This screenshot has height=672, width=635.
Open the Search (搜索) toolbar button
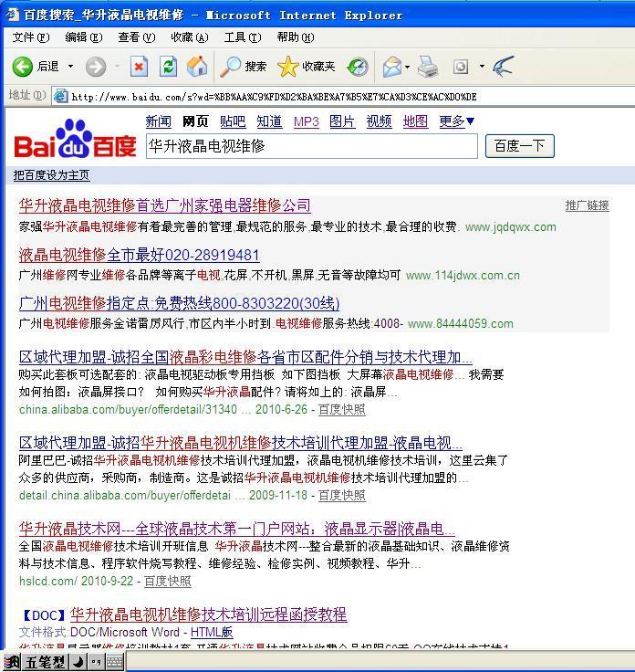click(244, 66)
